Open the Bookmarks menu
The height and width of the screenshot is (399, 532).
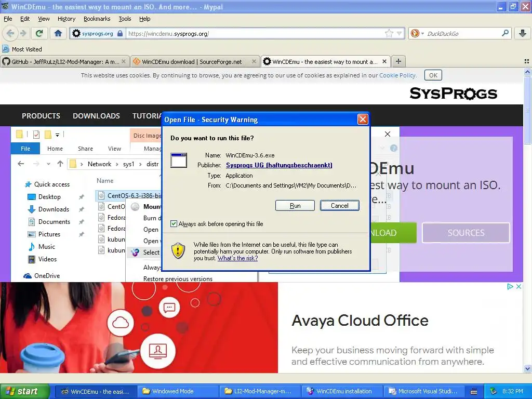point(97,19)
